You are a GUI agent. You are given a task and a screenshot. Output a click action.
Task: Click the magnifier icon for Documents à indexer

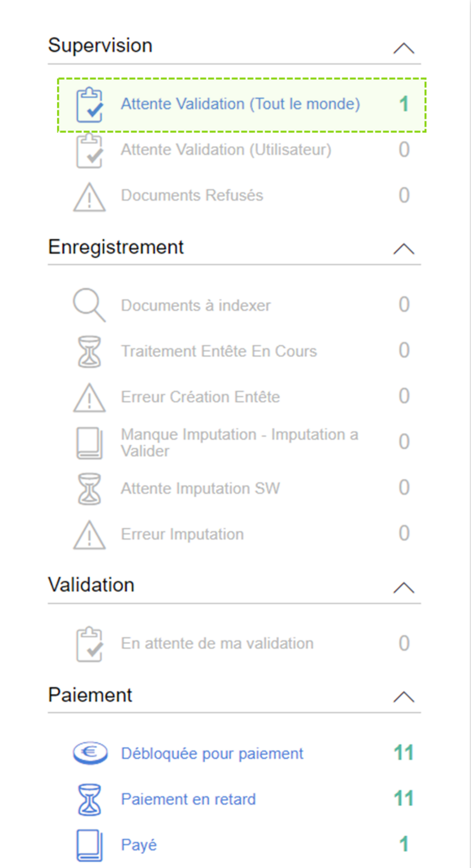pyautogui.click(x=89, y=305)
